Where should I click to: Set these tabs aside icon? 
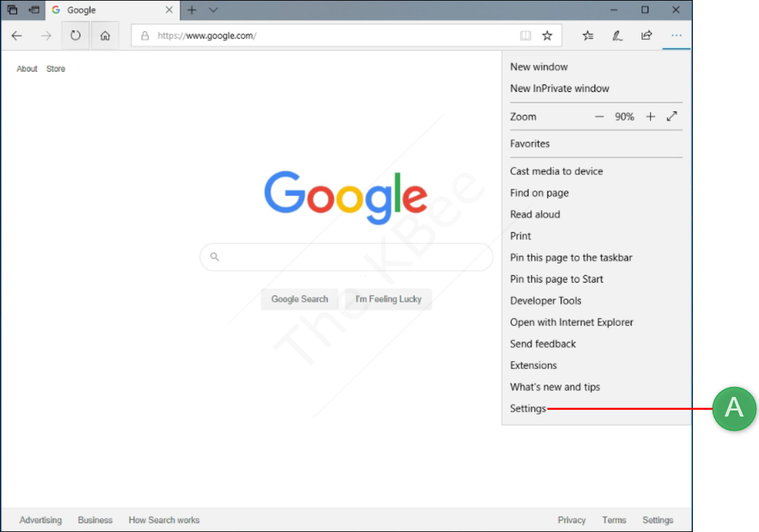pyautogui.click(x=34, y=9)
